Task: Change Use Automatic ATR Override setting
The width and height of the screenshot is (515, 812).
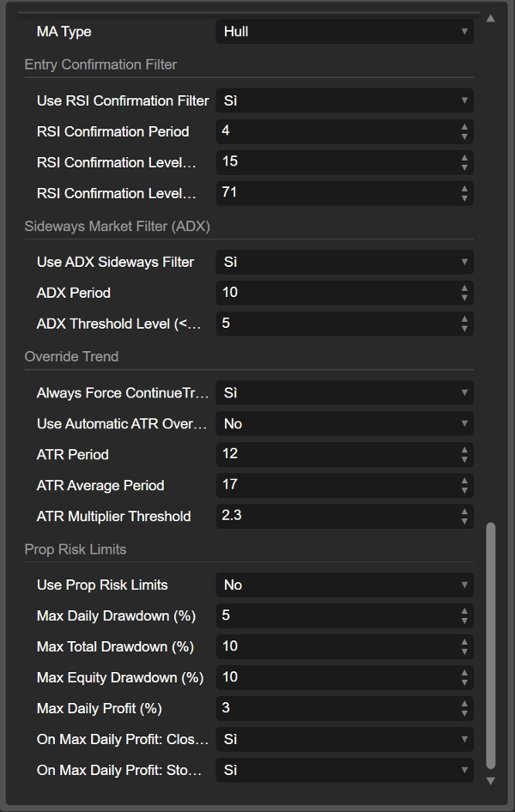Action: 343,423
